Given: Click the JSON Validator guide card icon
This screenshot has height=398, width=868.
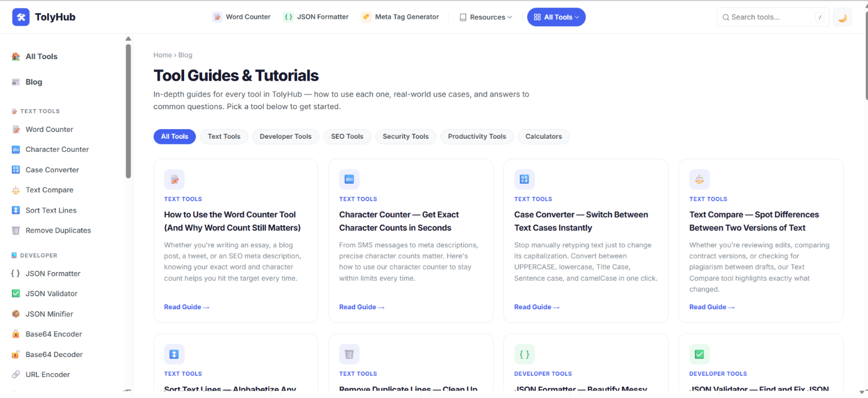Looking at the screenshot, I should pyautogui.click(x=699, y=354).
